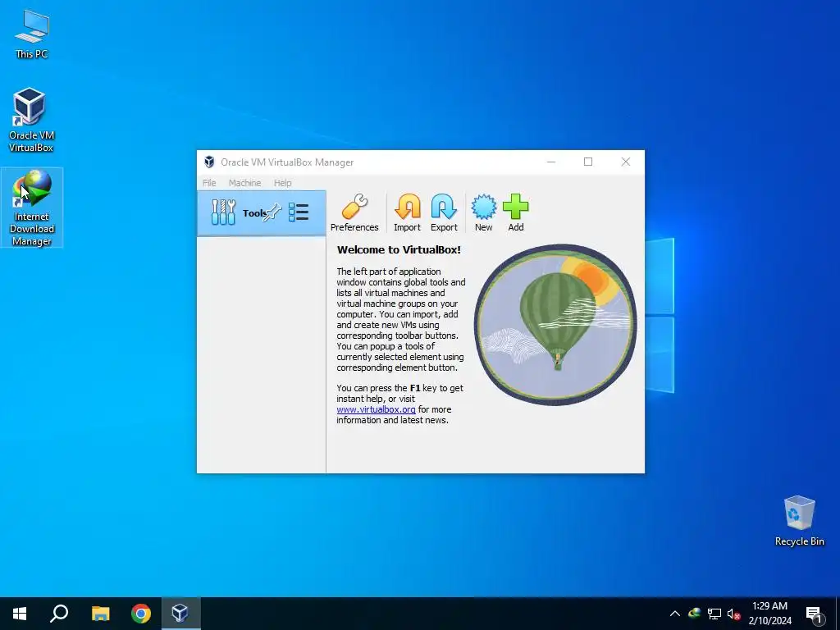840x630 pixels.
Task: Add an existing virtual machine
Action: (515, 213)
